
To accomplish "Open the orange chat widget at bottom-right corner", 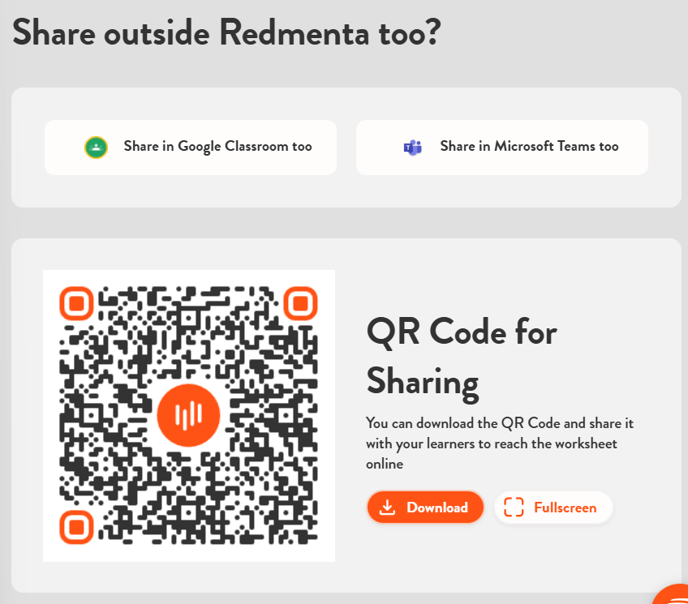I will (674, 595).
